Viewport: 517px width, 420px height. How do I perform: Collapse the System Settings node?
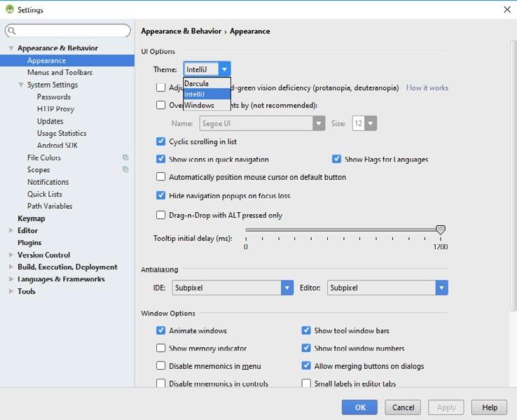pyautogui.click(x=21, y=85)
